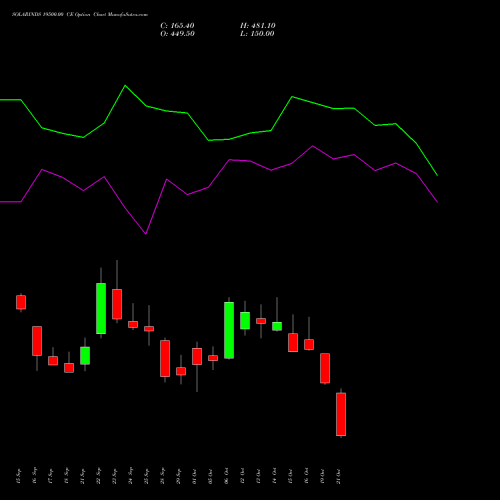
Task: Click the close value C: 165.40
Action: [177, 26]
